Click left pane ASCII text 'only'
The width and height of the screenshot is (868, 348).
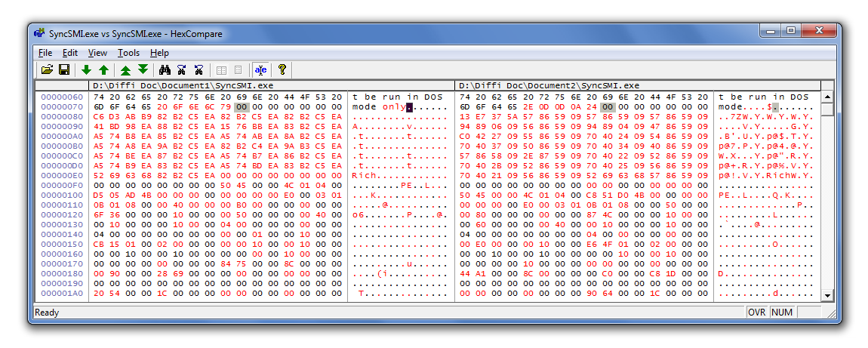(x=394, y=106)
